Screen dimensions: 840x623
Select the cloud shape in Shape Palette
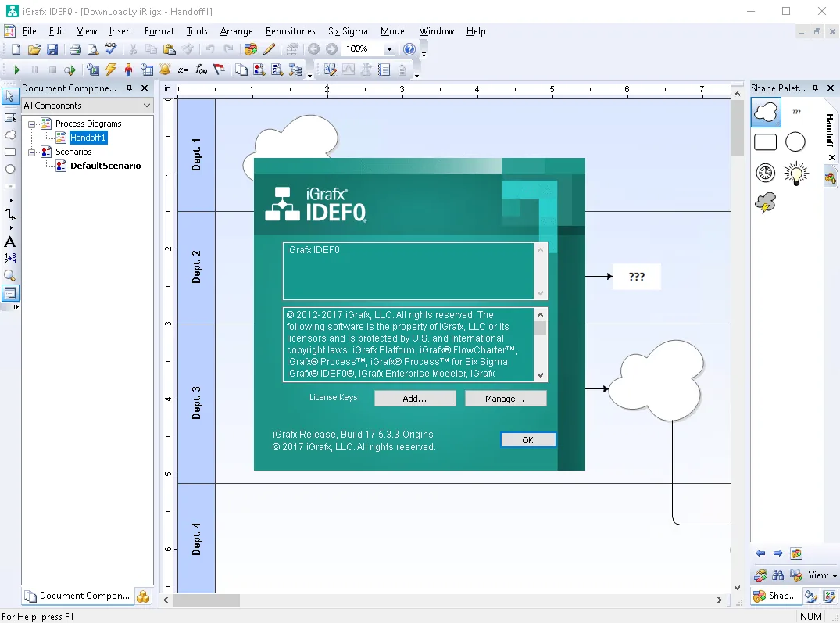click(766, 112)
